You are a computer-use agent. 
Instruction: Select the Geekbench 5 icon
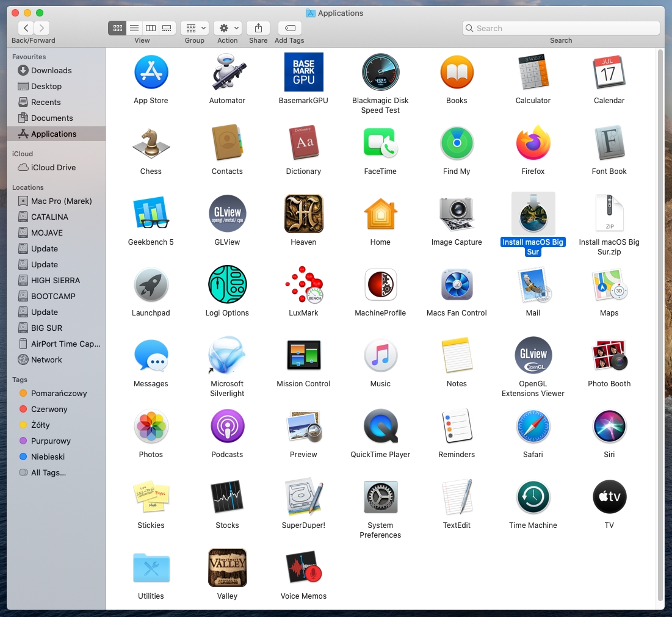[x=151, y=214]
